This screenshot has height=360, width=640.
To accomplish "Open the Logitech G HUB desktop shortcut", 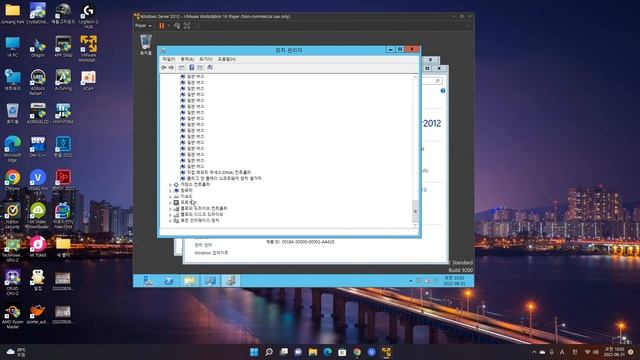I will click(x=88, y=16).
